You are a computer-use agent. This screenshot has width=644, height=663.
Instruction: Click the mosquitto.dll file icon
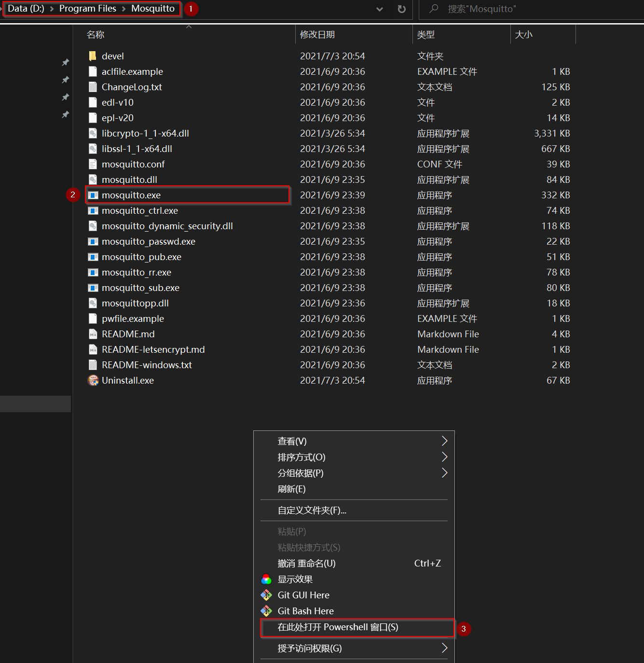pyautogui.click(x=93, y=180)
